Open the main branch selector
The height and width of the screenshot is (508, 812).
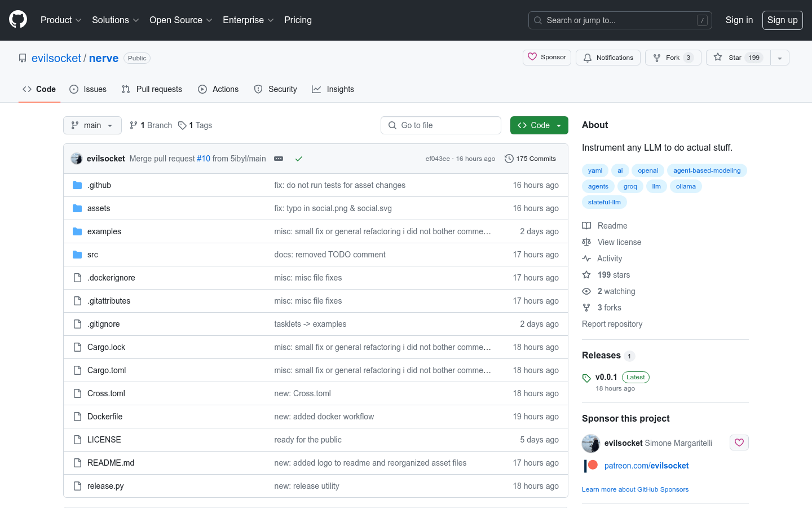pyautogui.click(x=92, y=125)
